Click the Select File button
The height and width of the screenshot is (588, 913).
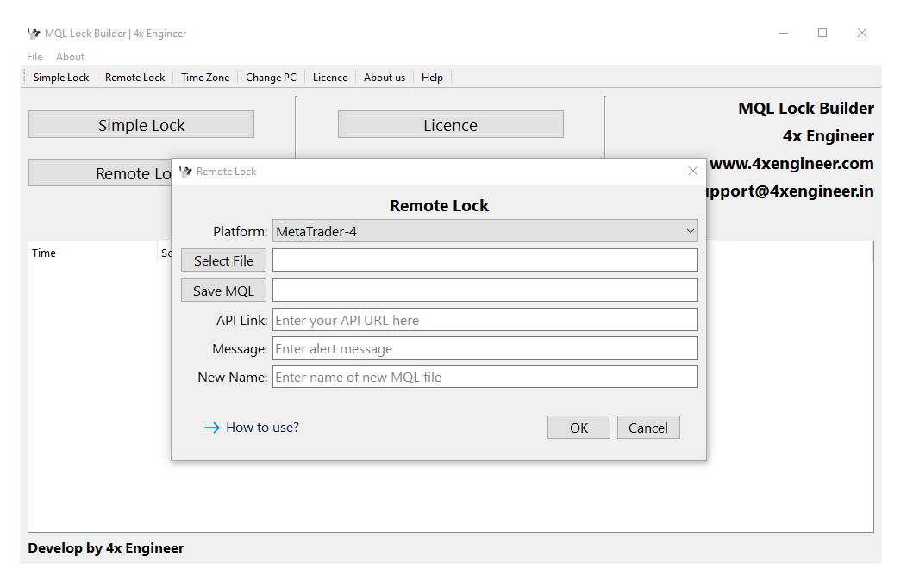(x=223, y=260)
